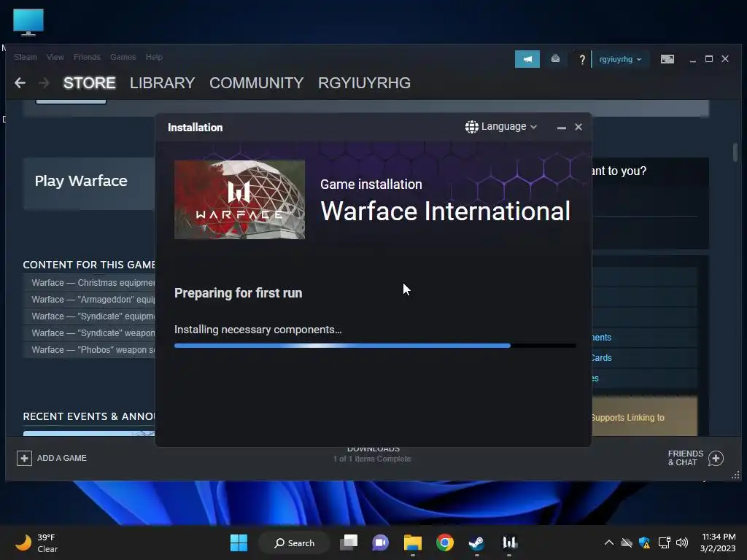Screen dimensions: 747x560
Task: Go to the STORE tab
Action: (x=90, y=83)
